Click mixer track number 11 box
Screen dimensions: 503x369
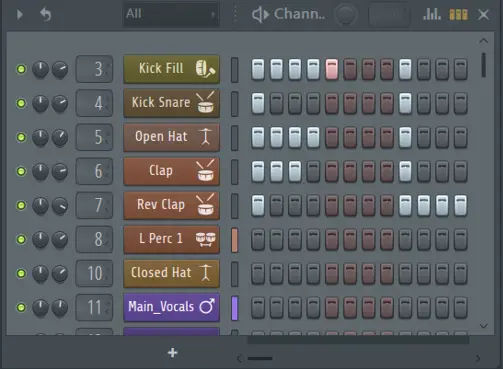(94, 307)
